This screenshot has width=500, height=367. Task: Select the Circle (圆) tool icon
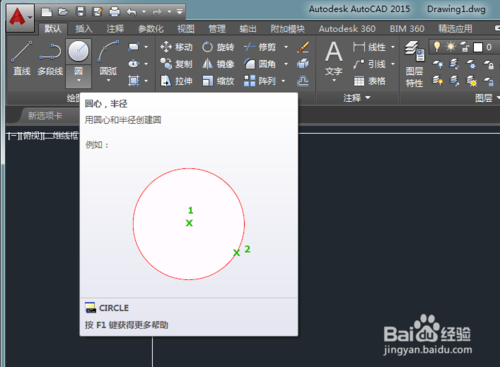[78, 51]
